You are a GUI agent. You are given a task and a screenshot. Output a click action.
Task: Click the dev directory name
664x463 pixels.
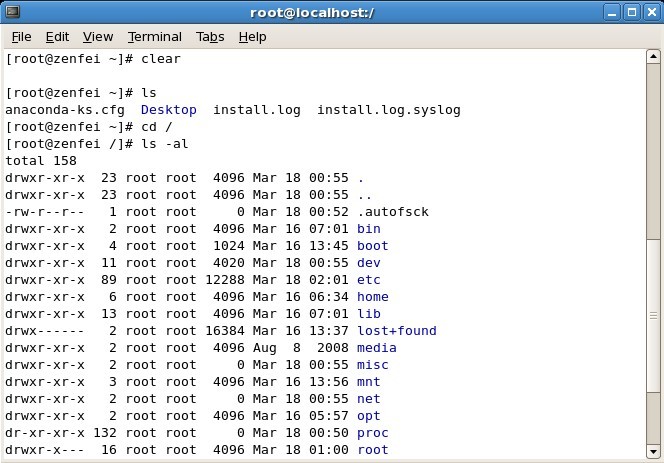[369, 263]
